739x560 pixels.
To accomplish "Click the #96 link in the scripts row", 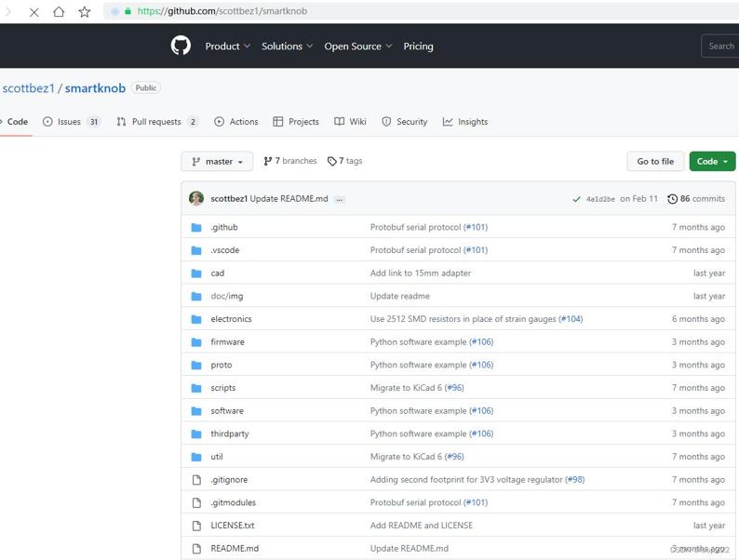I will [454, 388].
